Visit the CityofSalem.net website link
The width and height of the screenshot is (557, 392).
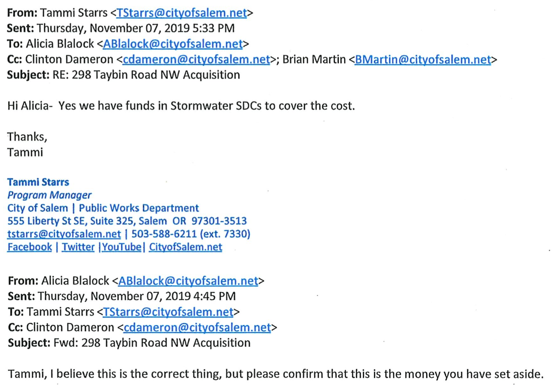coord(185,247)
